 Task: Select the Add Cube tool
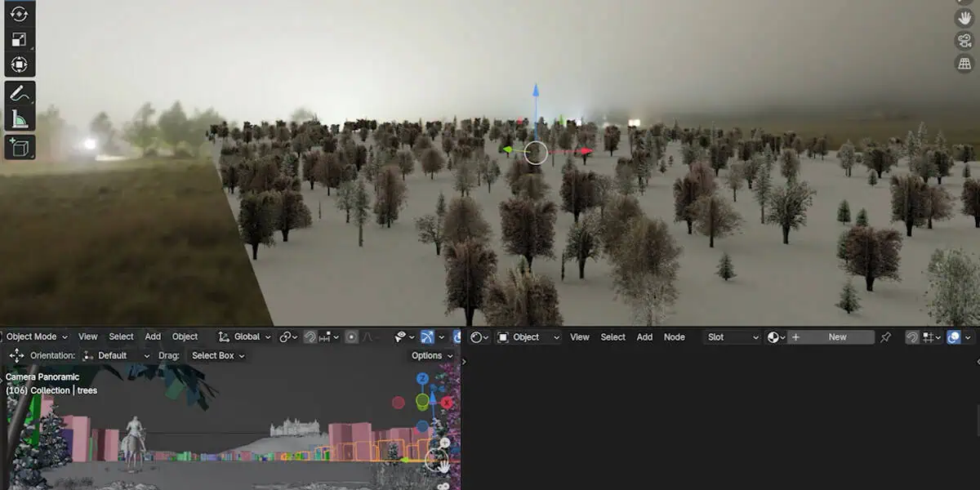[19, 147]
